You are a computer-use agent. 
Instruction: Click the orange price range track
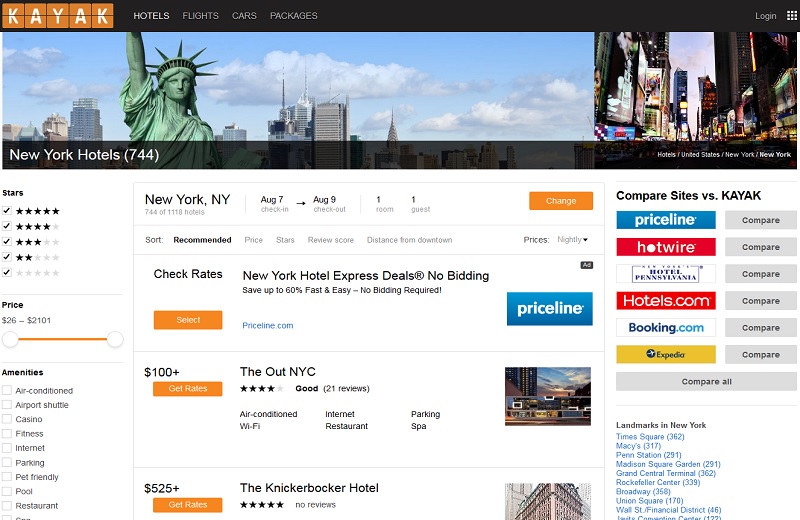point(63,339)
